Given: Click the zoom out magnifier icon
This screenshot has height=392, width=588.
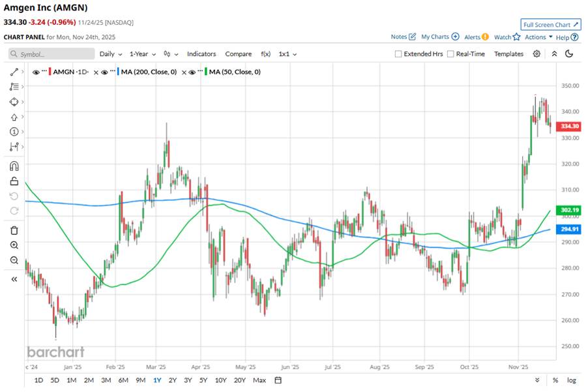Looking at the screenshot, I should [x=14, y=260].
